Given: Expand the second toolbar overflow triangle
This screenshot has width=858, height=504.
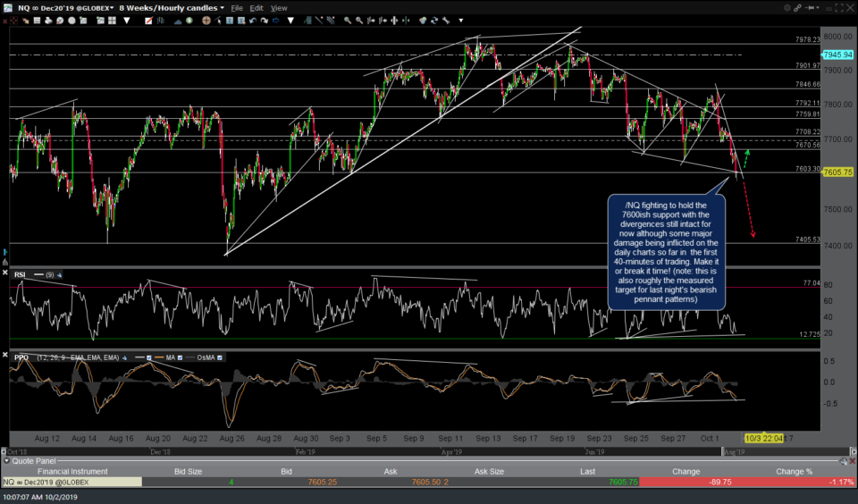Looking at the screenshot, I should coord(290,21).
